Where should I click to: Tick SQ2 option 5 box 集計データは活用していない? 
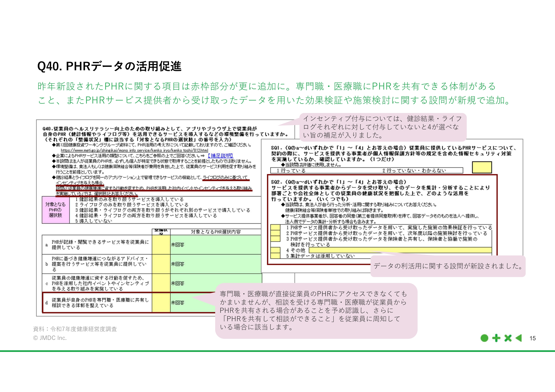(x=275, y=256)
